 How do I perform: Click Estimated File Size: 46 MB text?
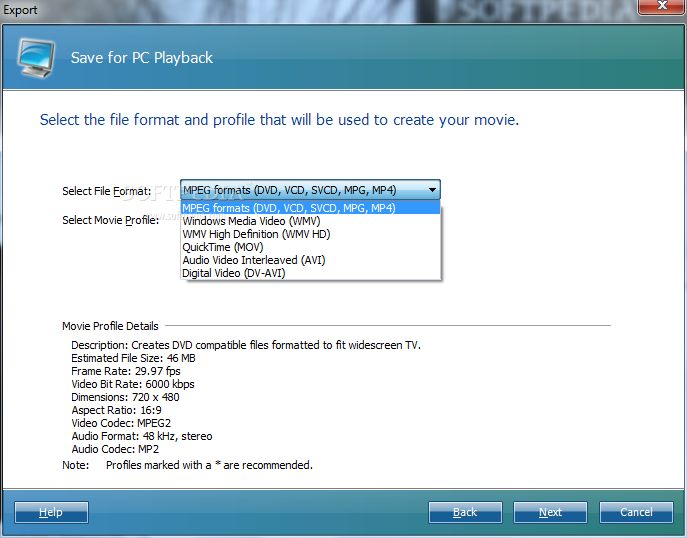[x=133, y=358]
